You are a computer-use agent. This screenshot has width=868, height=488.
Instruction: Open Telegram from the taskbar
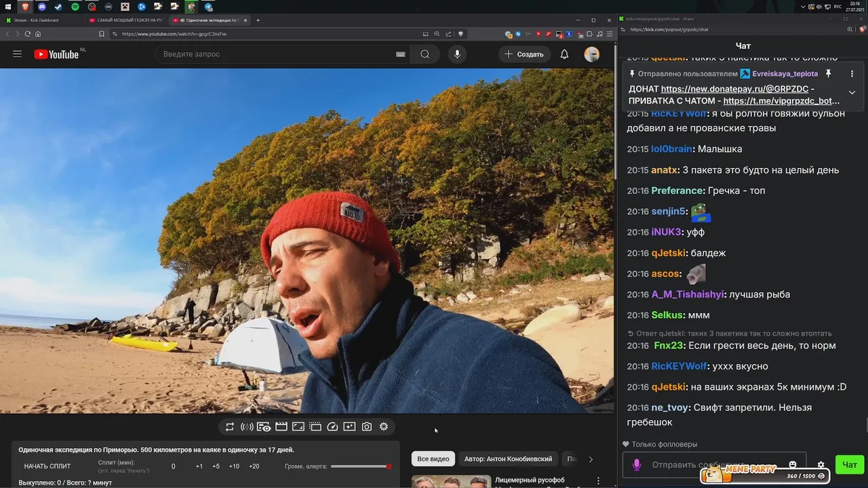(208, 7)
